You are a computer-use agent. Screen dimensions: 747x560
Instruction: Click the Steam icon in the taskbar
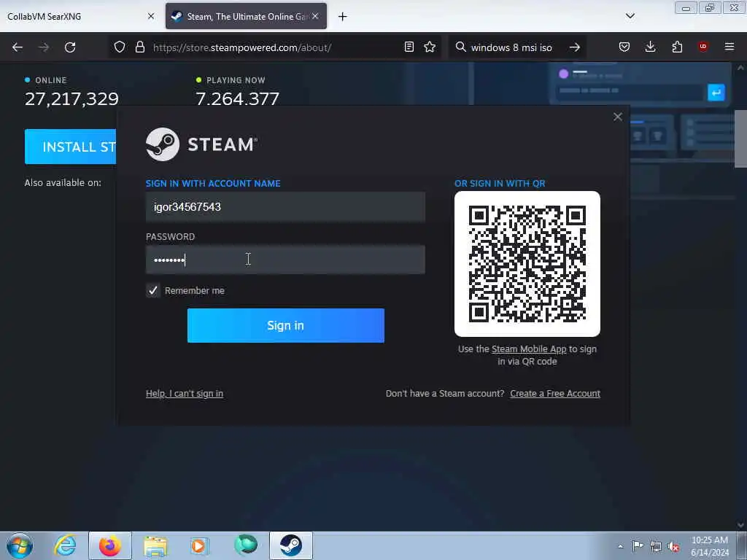tap(290, 545)
